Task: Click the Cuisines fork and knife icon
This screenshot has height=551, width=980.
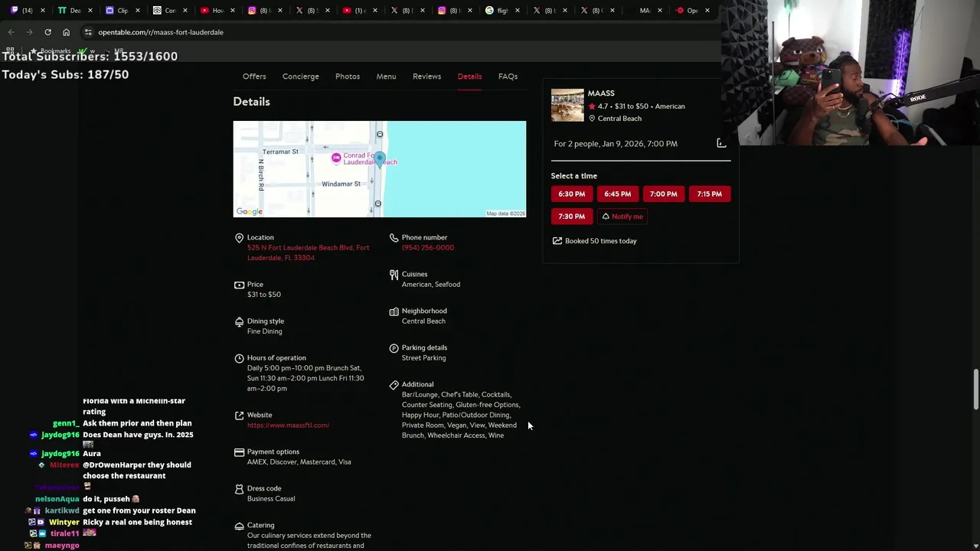Action: click(394, 275)
